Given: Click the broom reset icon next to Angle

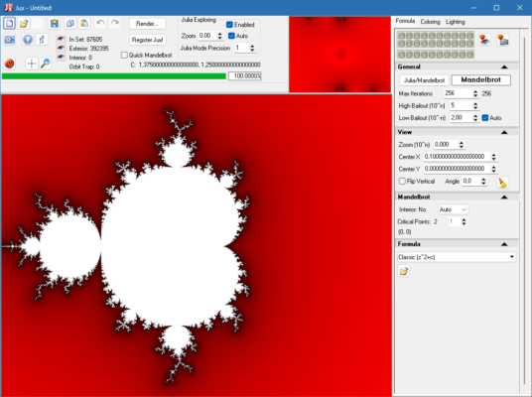Looking at the screenshot, I should pos(502,182).
